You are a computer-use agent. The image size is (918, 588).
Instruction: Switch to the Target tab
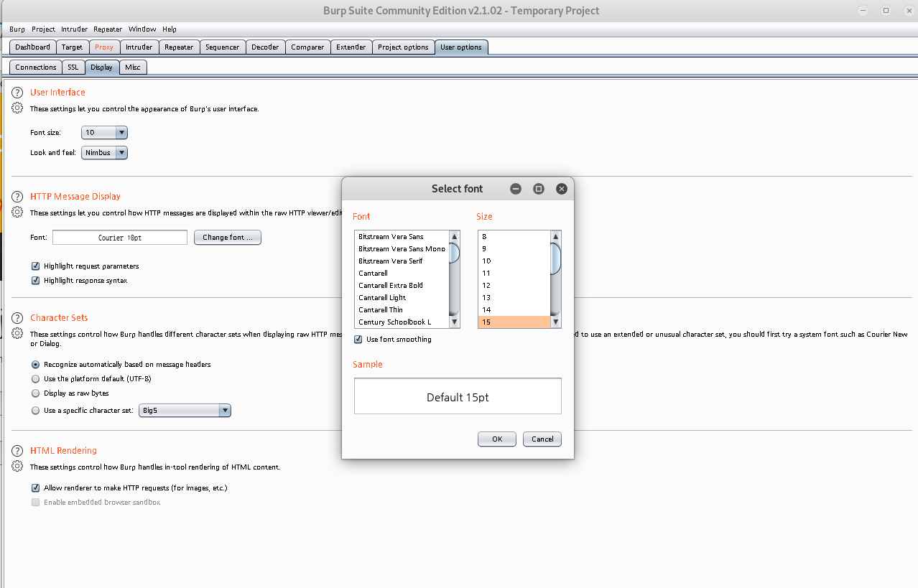pos(73,47)
